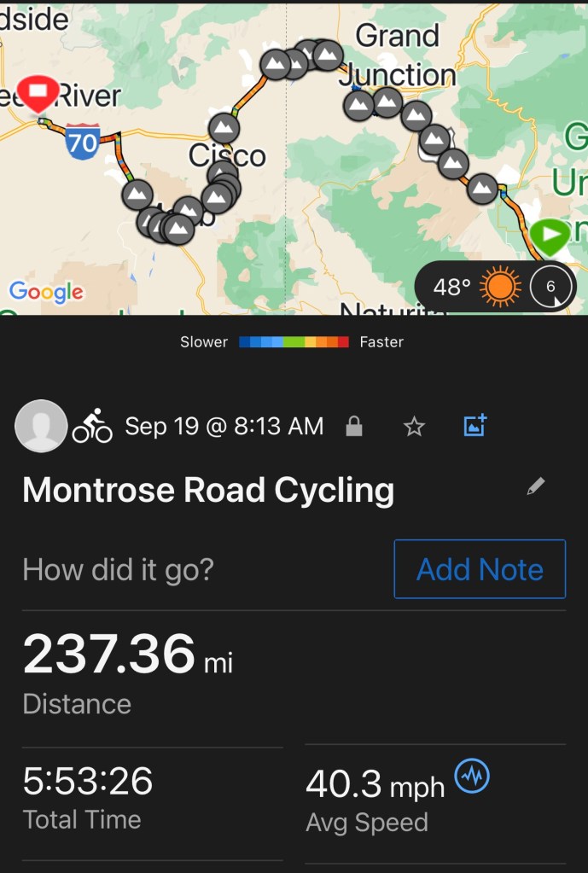This screenshot has width=588, height=873.
Task: Tap the avg speed info badge icon
Action: pyautogui.click(x=470, y=777)
